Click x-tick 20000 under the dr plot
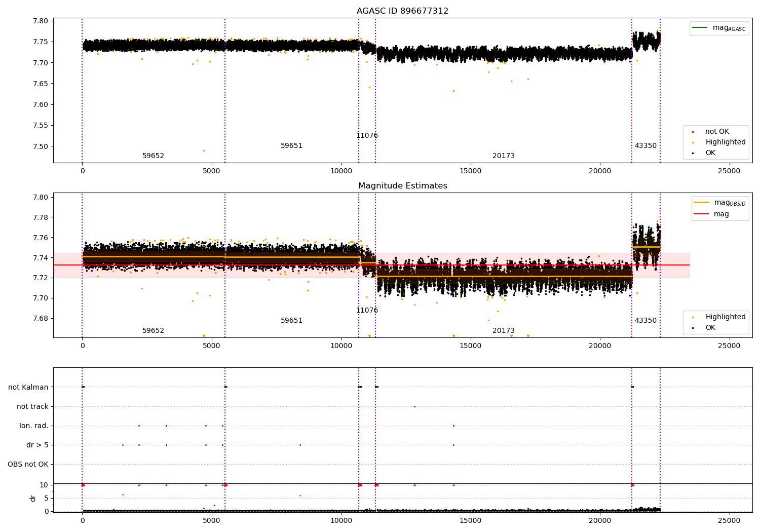This screenshot has height=532, width=760. point(600,520)
